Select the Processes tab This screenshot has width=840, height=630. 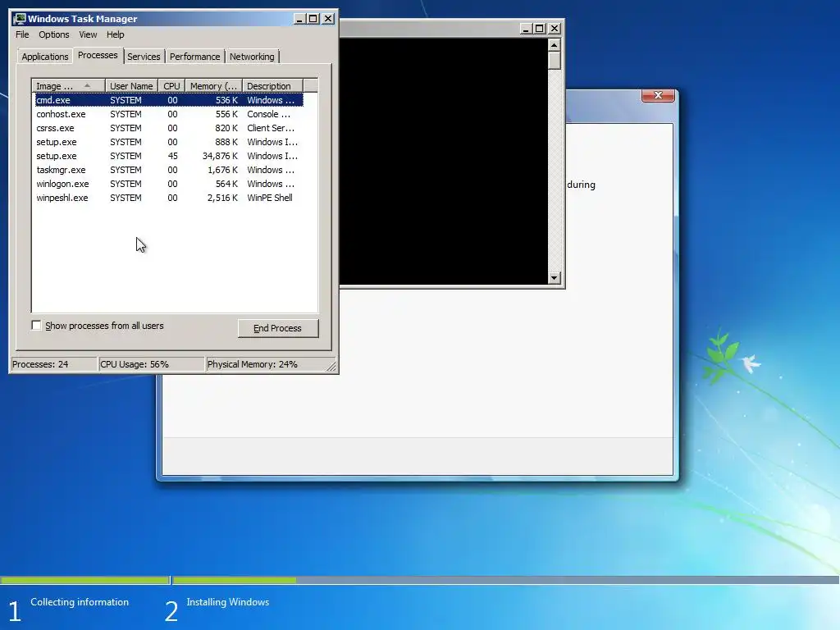point(98,55)
